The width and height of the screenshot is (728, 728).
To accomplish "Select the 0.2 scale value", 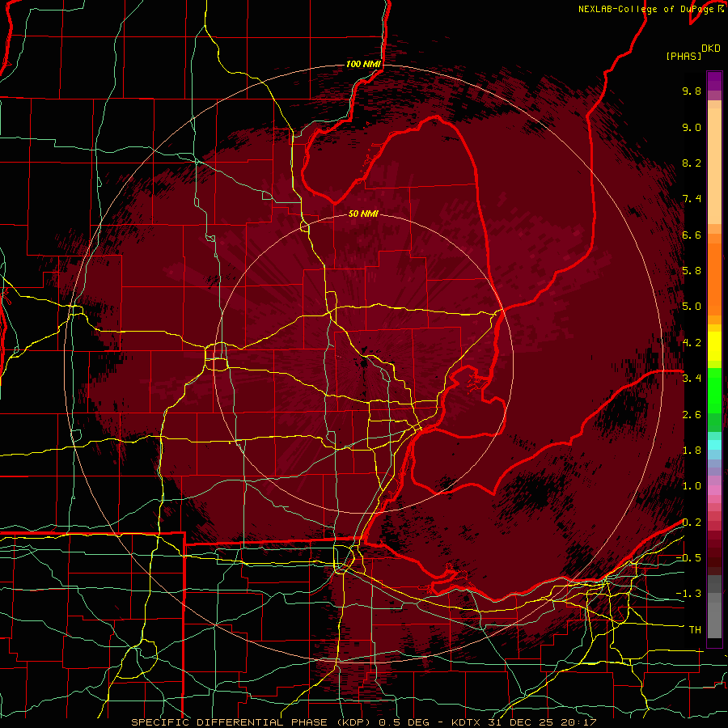I will click(692, 523).
